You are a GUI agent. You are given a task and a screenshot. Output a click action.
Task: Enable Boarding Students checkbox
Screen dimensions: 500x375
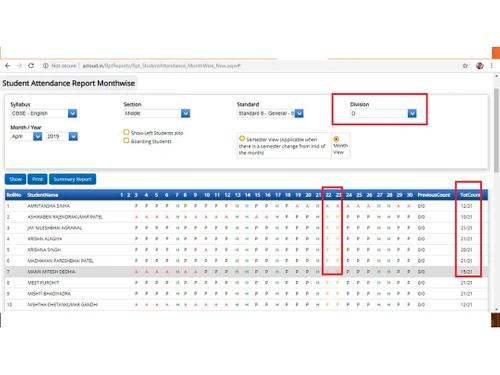tap(126, 141)
